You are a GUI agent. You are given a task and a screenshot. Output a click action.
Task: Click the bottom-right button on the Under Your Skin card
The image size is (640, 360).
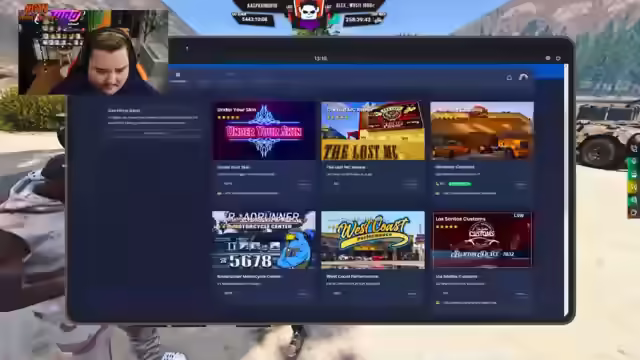[304, 184]
